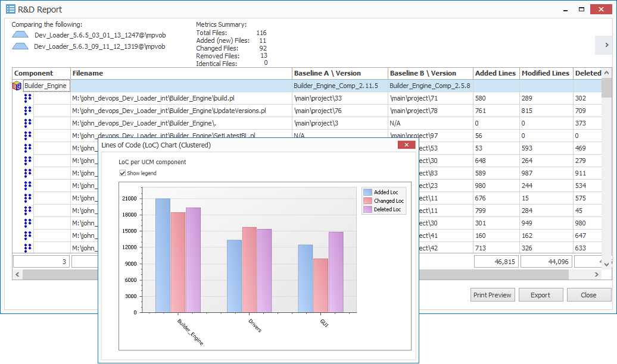Sort by the Added Lines column header
The height and width of the screenshot is (364, 617).
click(496, 73)
